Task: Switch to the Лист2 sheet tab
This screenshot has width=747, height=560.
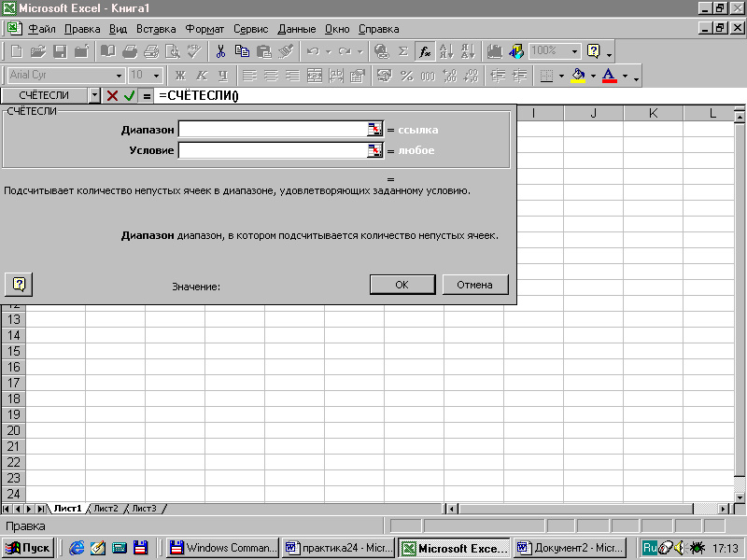Action: click(106, 508)
